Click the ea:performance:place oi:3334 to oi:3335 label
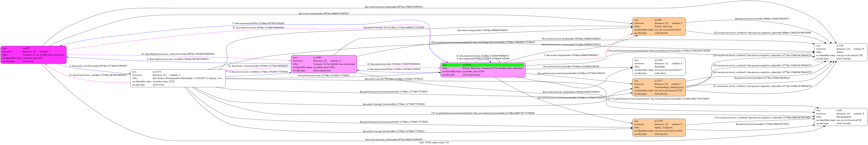 tap(571, 67)
